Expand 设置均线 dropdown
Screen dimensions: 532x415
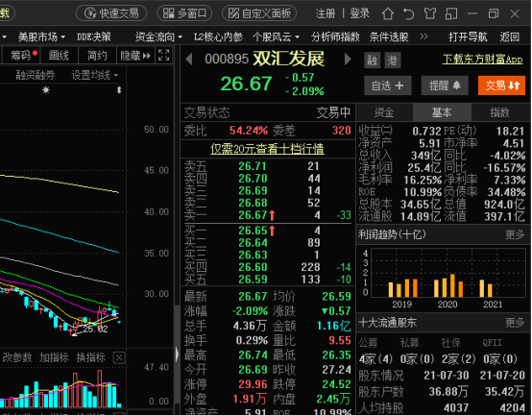click(94, 75)
